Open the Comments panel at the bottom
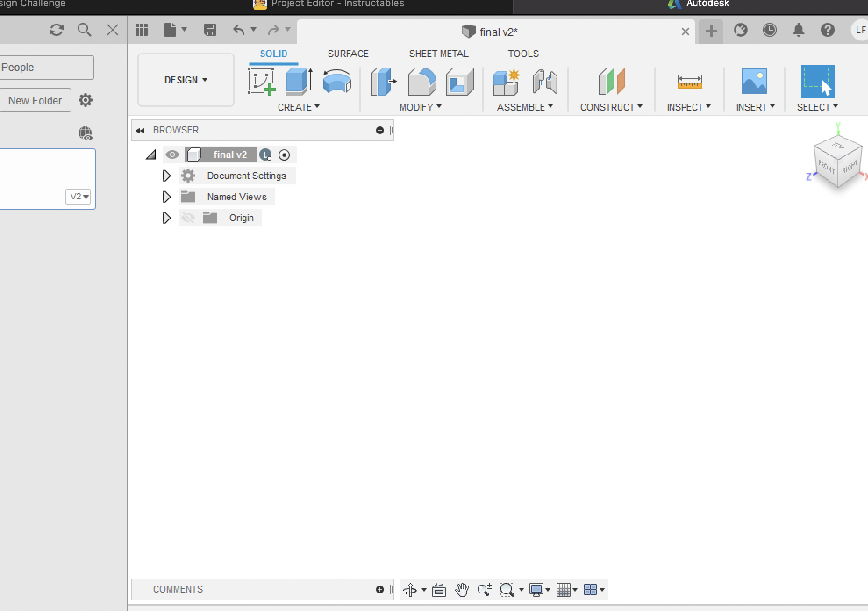 pyautogui.click(x=178, y=589)
